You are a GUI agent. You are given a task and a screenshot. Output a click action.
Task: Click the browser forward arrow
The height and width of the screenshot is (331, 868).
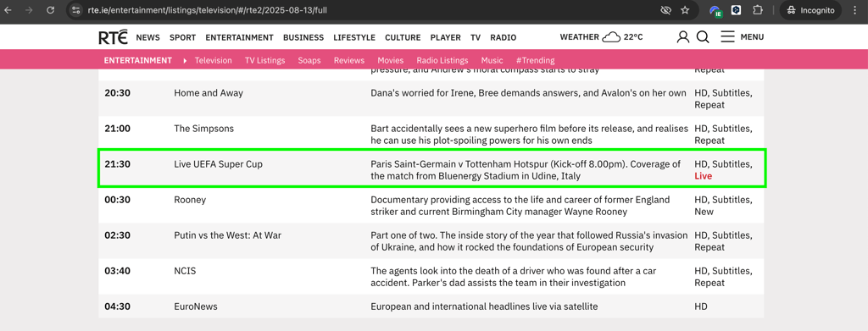pyautogui.click(x=30, y=10)
